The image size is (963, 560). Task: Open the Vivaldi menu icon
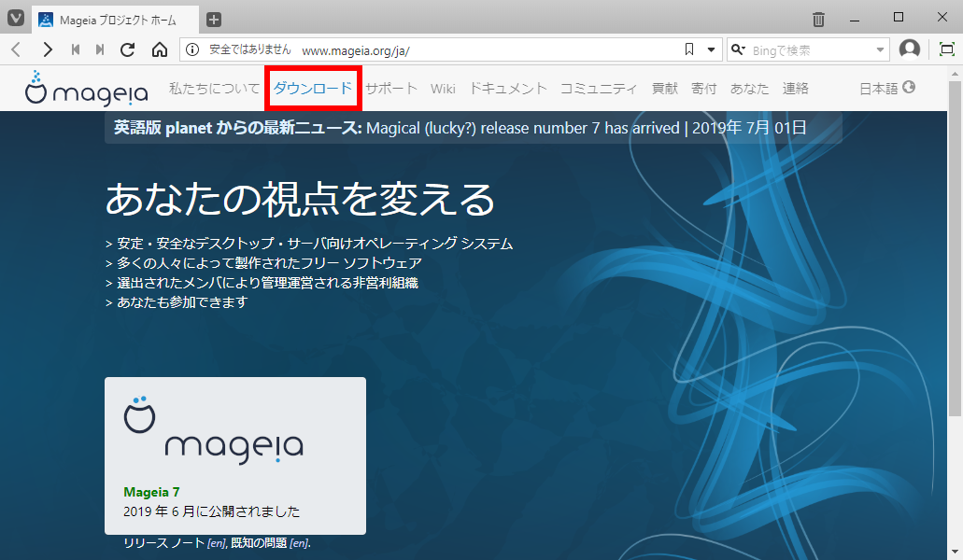[15, 18]
